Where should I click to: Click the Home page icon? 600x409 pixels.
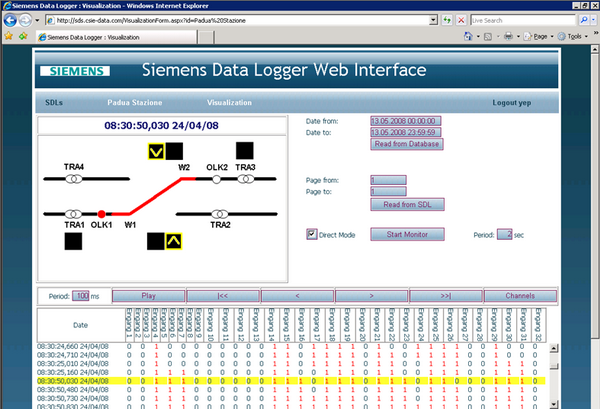click(468, 36)
